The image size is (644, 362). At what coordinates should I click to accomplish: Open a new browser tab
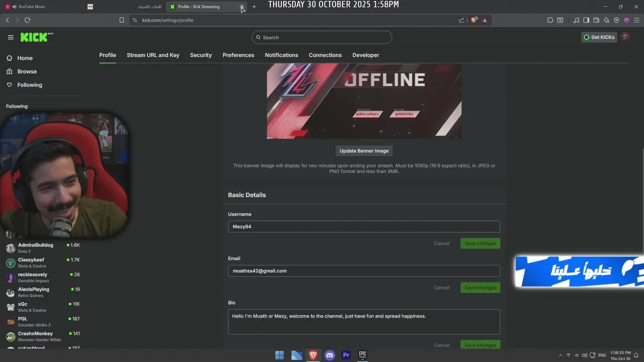(254, 7)
